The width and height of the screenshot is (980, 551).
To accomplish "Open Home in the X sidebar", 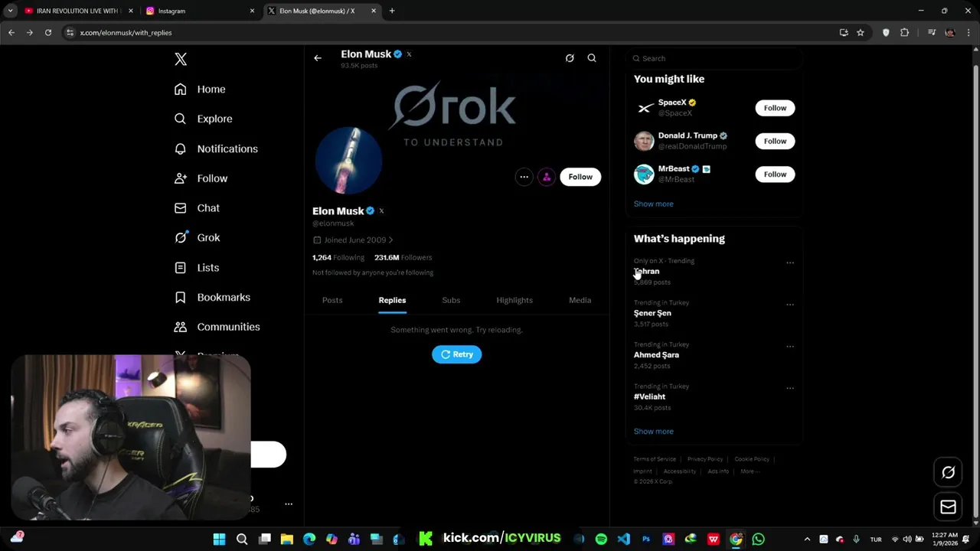I will [200, 90].
